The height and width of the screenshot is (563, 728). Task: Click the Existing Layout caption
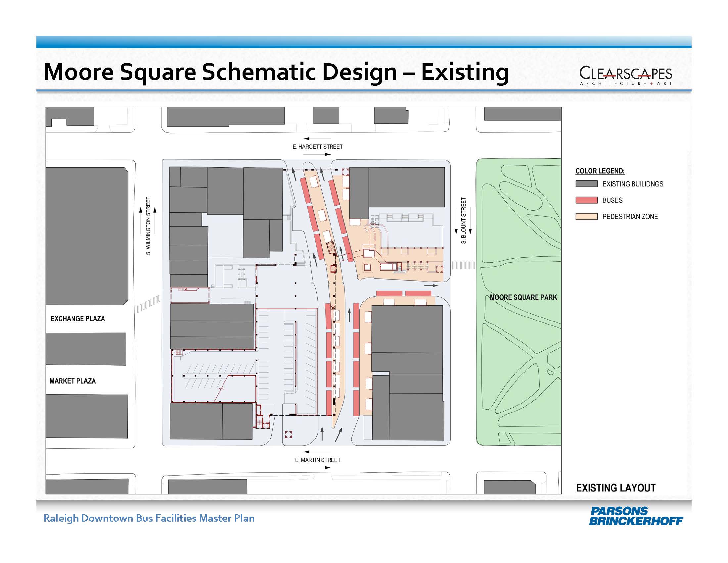click(x=616, y=488)
